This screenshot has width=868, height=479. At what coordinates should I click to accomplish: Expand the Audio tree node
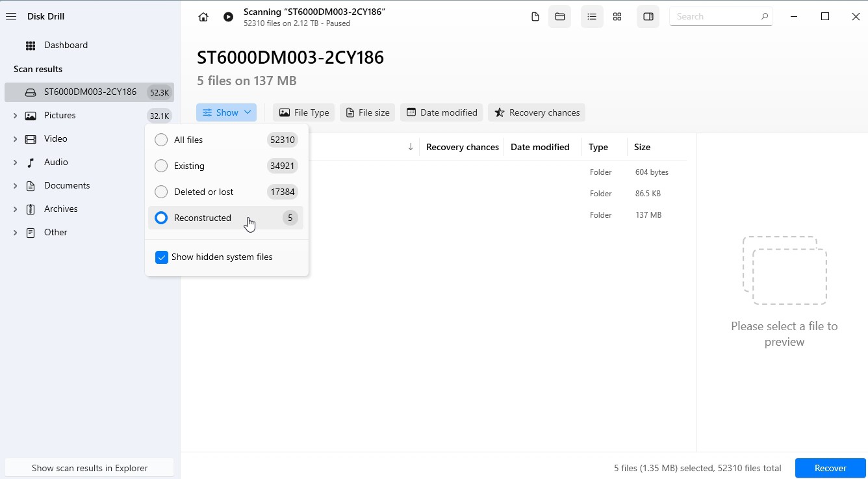click(15, 162)
